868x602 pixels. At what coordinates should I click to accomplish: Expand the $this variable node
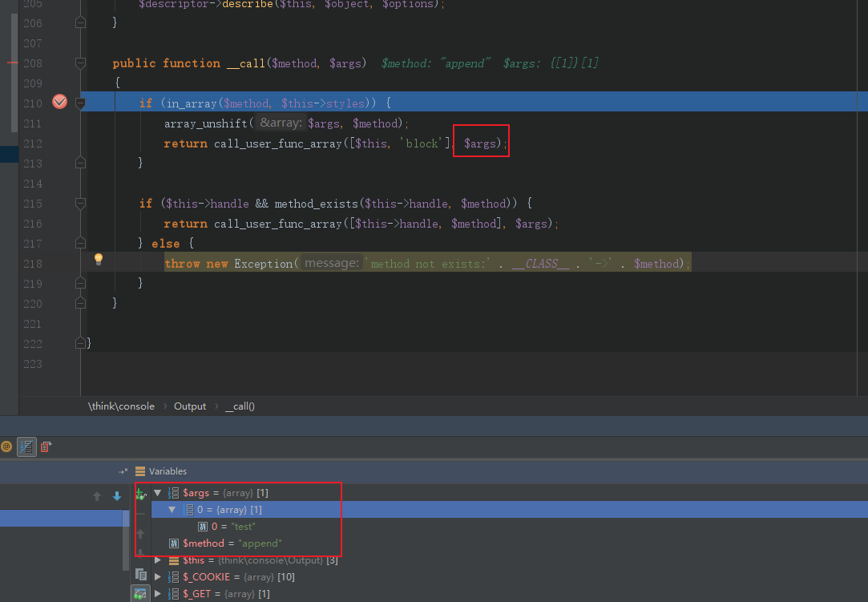(x=158, y=560)
